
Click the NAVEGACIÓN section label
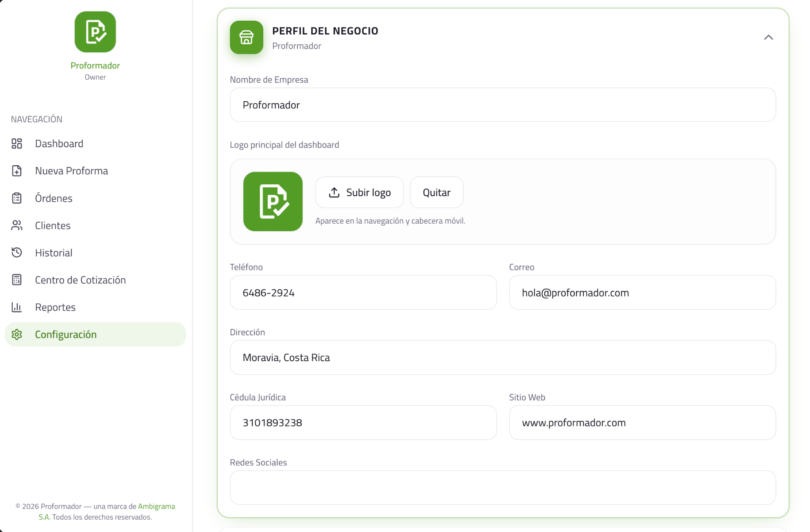point(37,119)
